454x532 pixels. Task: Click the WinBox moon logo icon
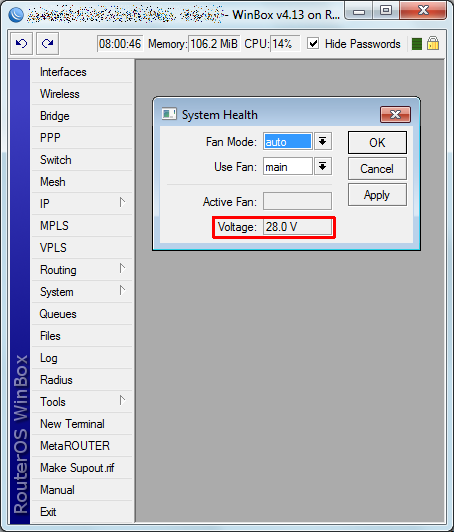[16, 15]
